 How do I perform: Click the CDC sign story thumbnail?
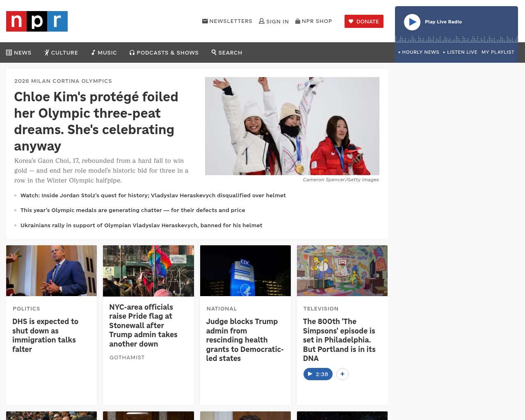[245, 271]
